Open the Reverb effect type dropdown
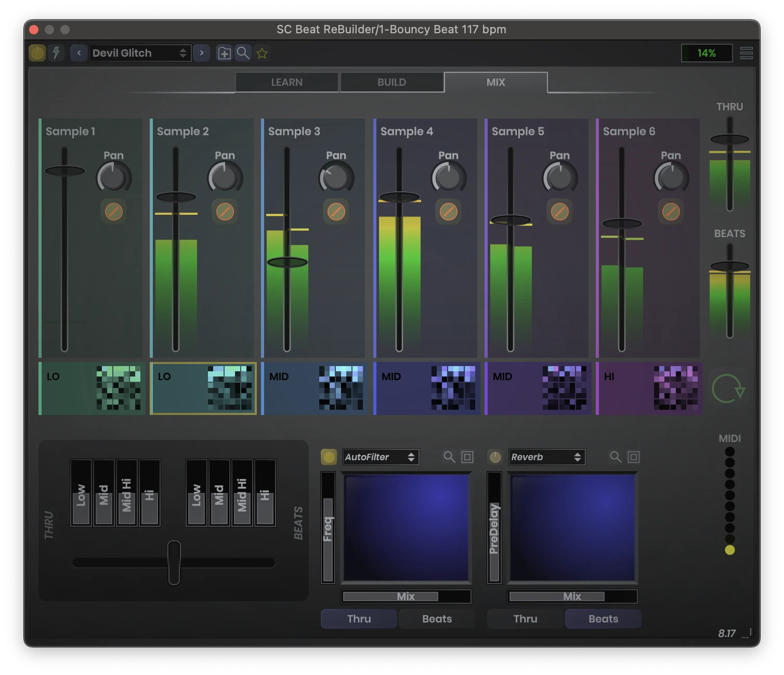 point(546,457)
